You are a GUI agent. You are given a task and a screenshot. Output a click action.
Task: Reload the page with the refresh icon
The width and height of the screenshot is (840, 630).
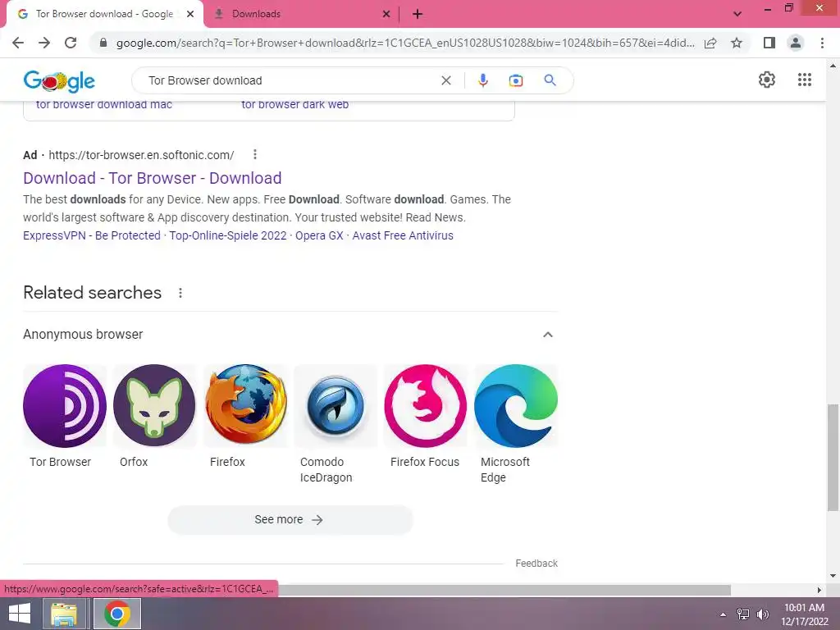tap(71, 43)
